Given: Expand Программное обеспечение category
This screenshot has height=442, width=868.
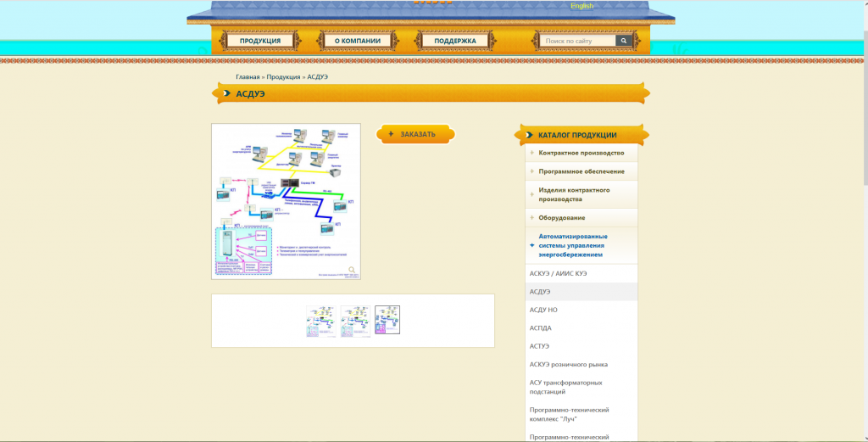Looking at the screenshot, I should [581, 171].
